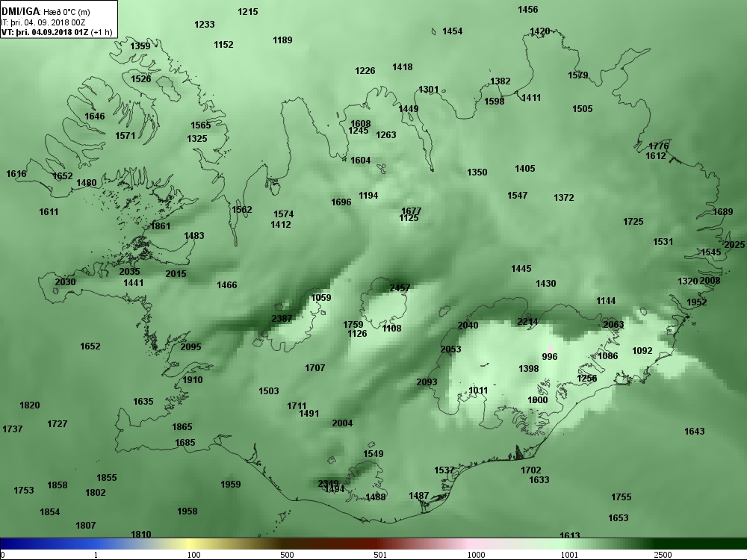Select the 1537 coastal label
747x560 pixels.
click(444, 470)
